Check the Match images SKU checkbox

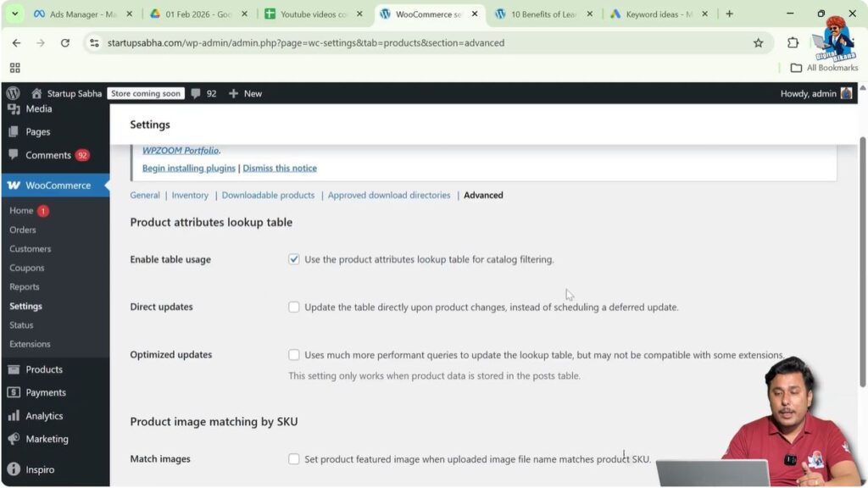click(x=294, y=458)
